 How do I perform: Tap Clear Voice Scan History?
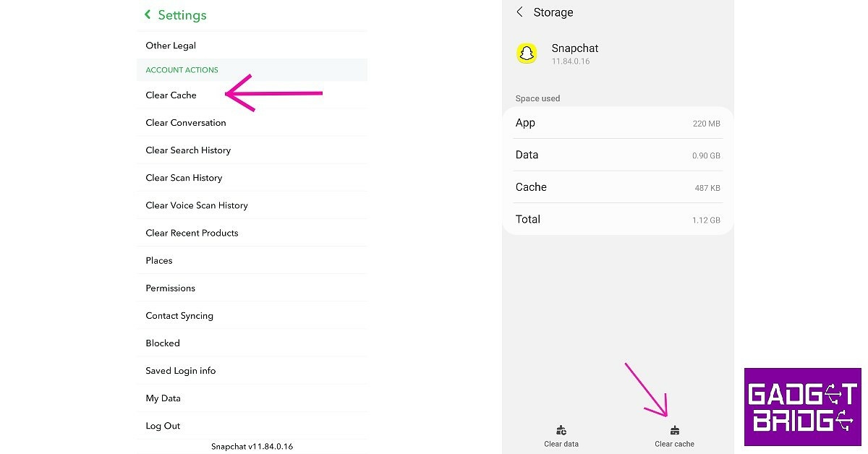pyautogui.click(x=197, y=205)
